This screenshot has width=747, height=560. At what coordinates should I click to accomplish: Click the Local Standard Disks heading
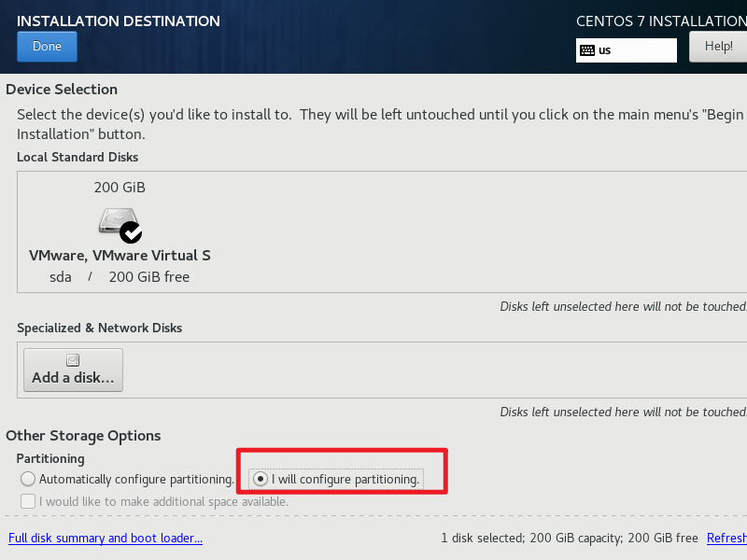coord(78,157)
